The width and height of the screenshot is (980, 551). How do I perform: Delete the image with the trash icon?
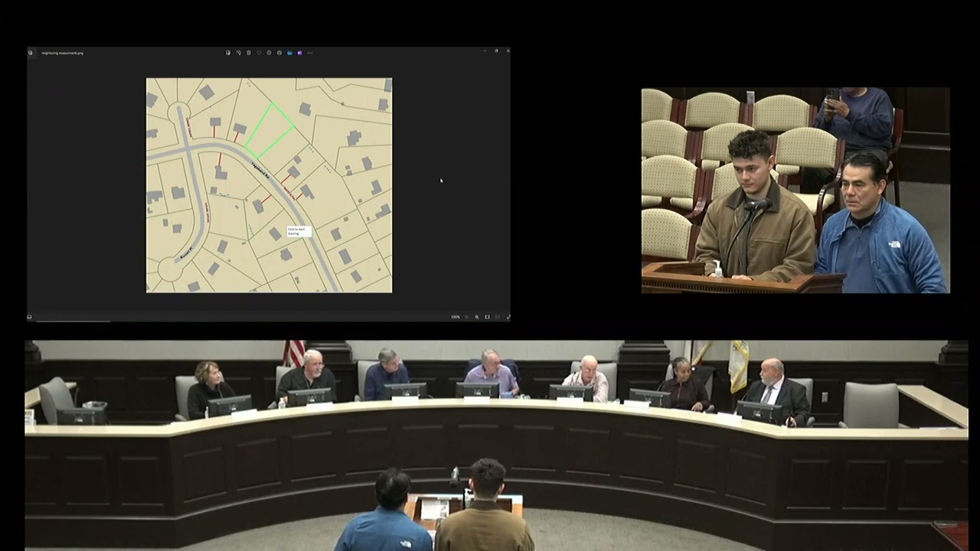click(249, 53)
